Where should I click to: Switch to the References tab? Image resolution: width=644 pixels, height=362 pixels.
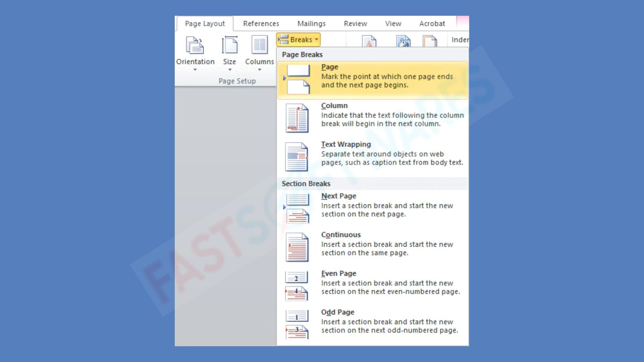(x=261, y=23)
